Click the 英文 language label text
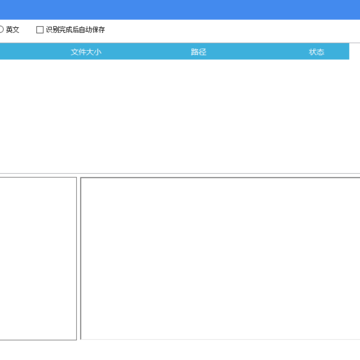The height and width of the screenshot is (360, 360). 13,30
